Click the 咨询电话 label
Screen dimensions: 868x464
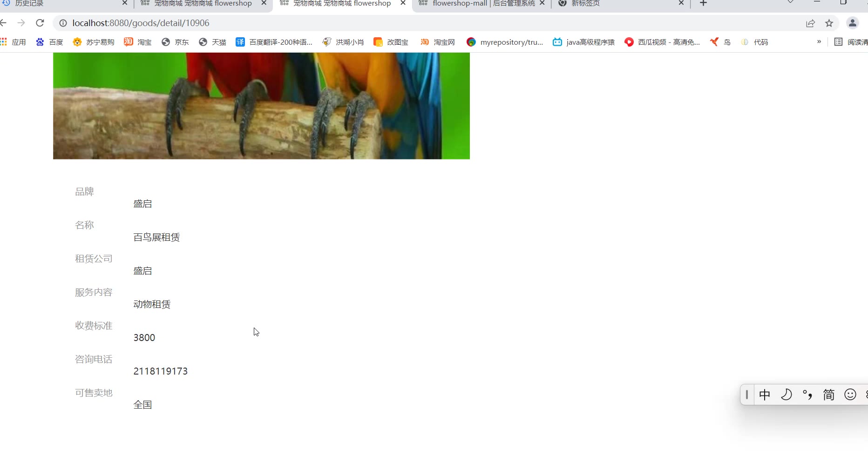94,360
